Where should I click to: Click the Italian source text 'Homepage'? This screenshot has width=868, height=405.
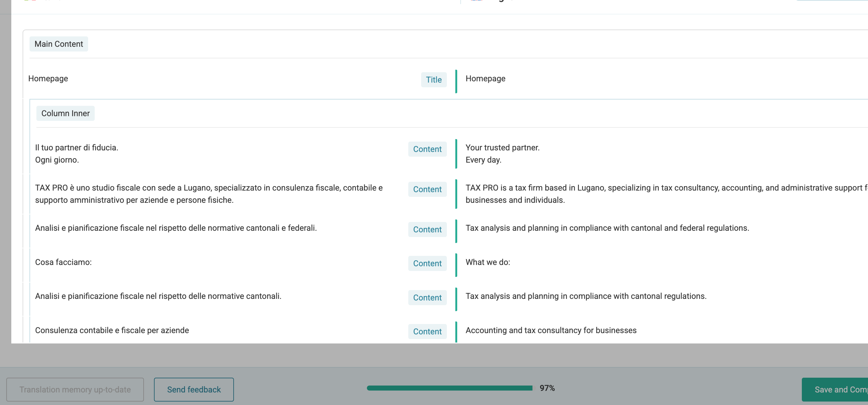pos(48,78)
